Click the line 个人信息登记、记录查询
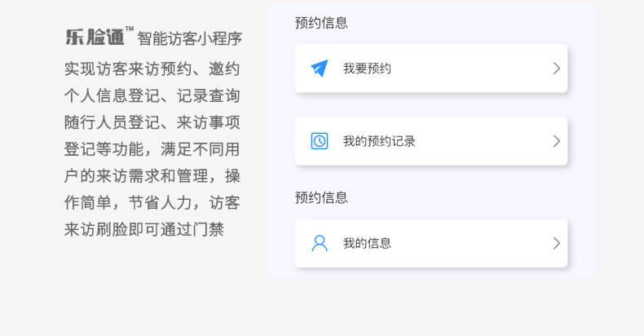The height and width of the screenshot is (336, 644). point(152,95)
